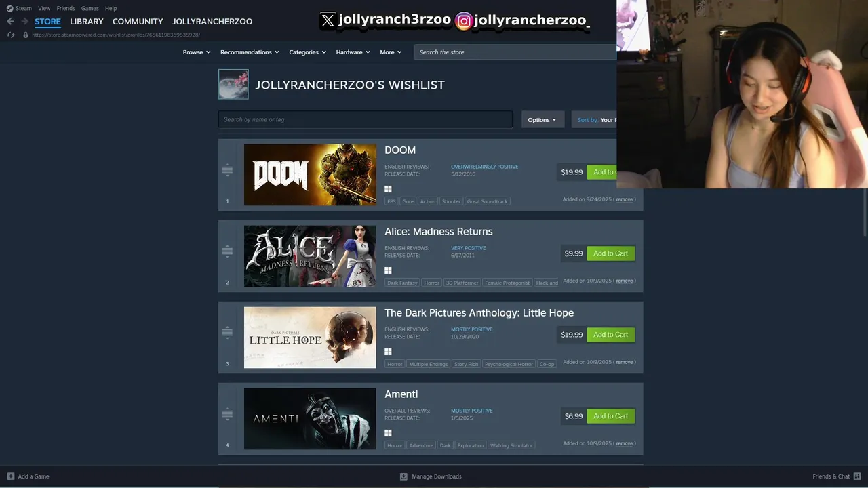Add Little Hope to cart
868x488 pixels.
[610, 335]
